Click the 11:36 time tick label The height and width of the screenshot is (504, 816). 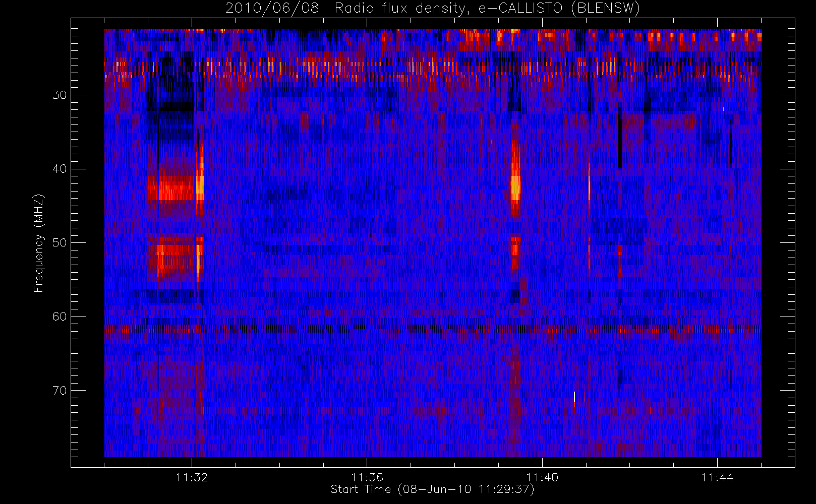tap(367, 477)
